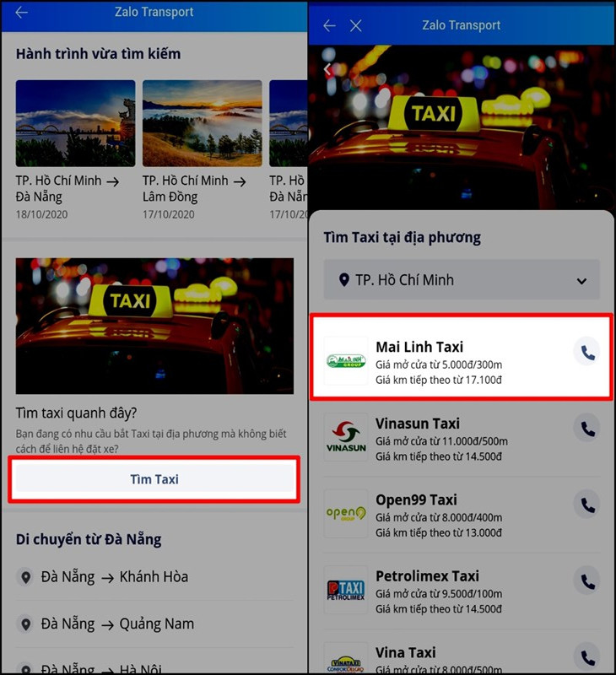Tap the Vinasun Taxi call icon
The image size is (616, 675).
(587, 429)
